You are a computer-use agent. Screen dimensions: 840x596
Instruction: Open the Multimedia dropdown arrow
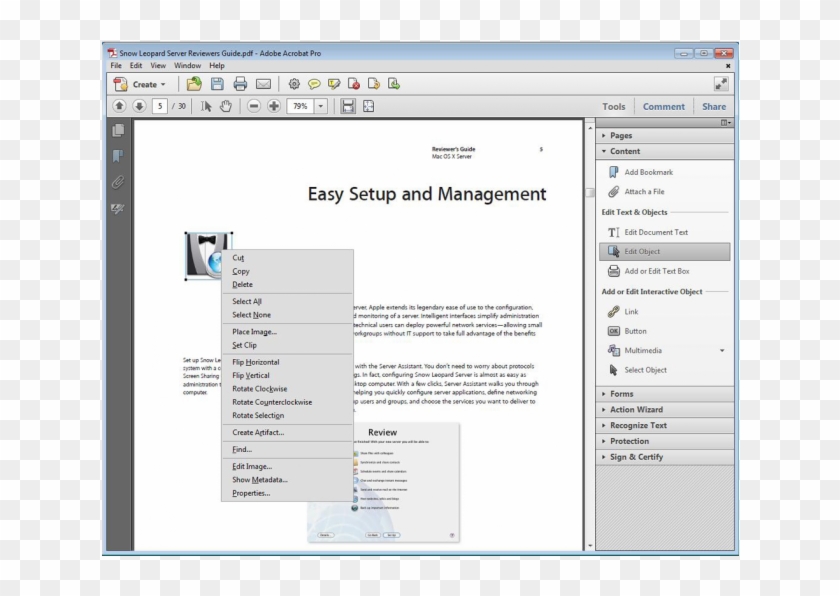pyautogui.click(x=722, y=350)
